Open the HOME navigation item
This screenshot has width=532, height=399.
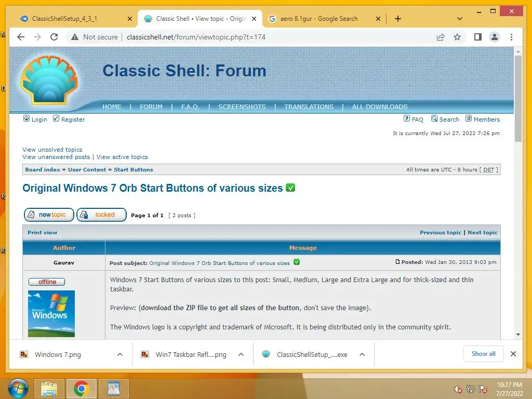112,107
